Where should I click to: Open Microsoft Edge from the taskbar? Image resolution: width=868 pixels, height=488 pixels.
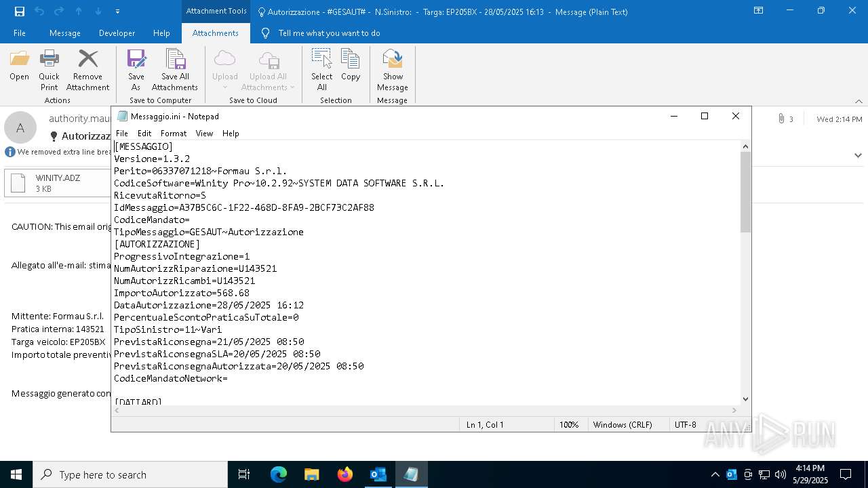click(x=279, y=474)
